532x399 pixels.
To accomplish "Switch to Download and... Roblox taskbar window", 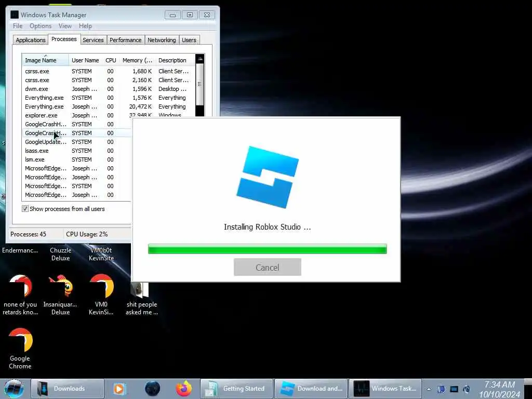I will click(311, 389).
